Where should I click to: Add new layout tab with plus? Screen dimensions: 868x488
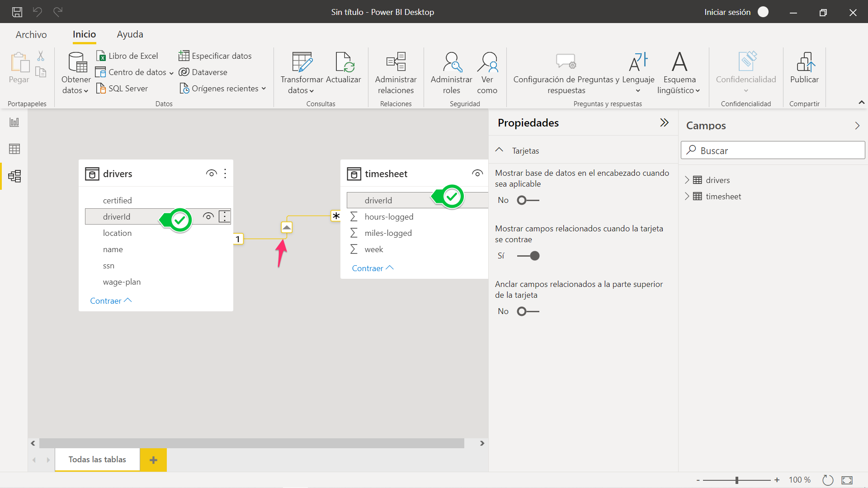(153, 460)
